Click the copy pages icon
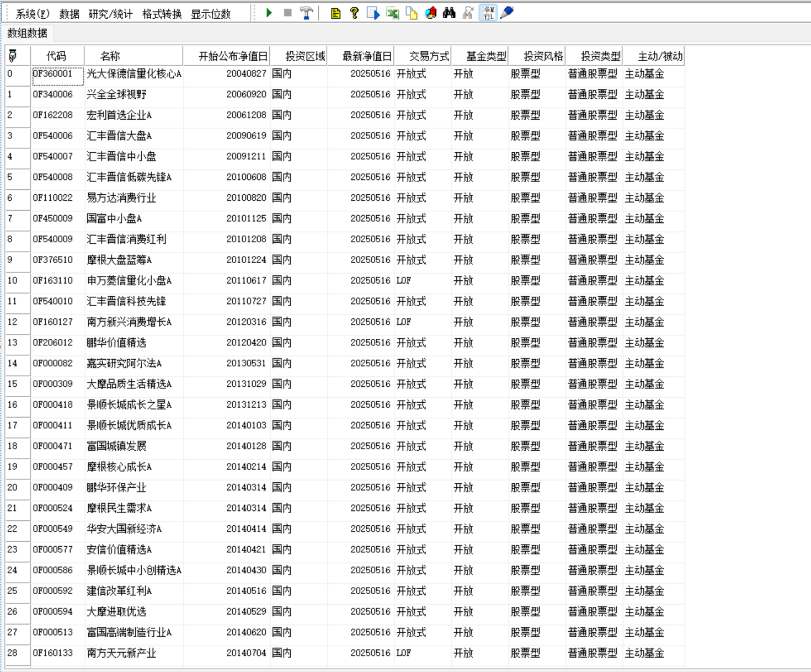Screen dimensions: 811x672 412,13
